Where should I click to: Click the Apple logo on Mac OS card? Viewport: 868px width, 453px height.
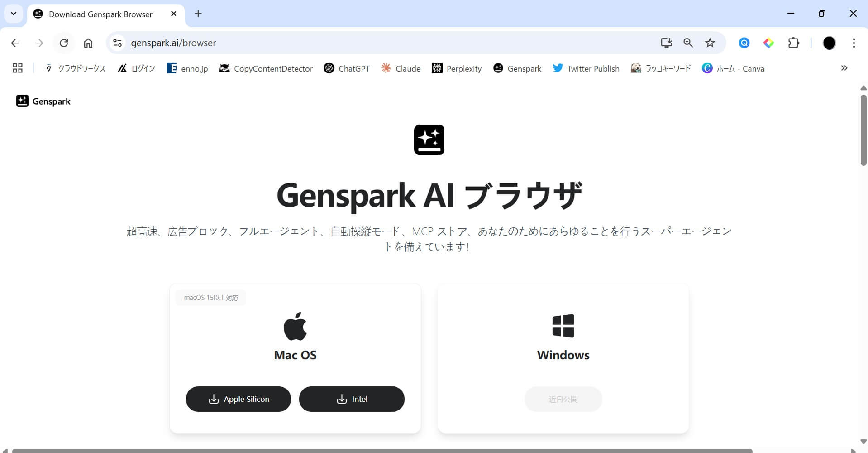click(x=295, y=326)
